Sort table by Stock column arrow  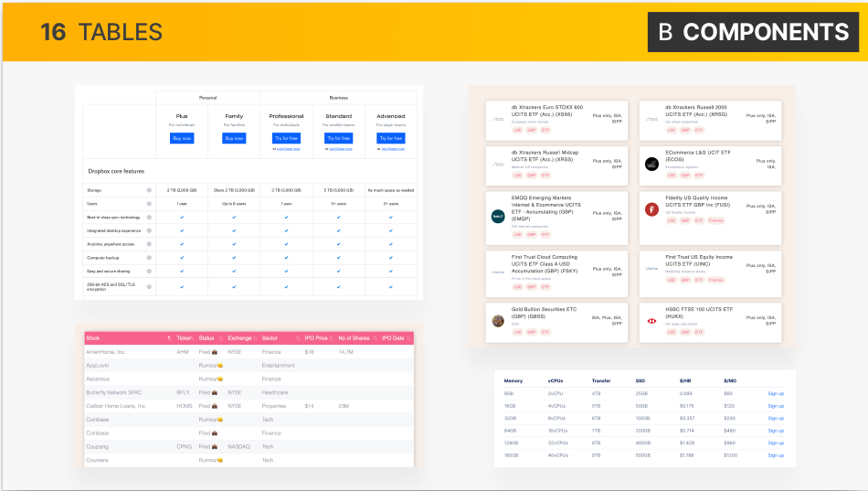click(169, 338)
